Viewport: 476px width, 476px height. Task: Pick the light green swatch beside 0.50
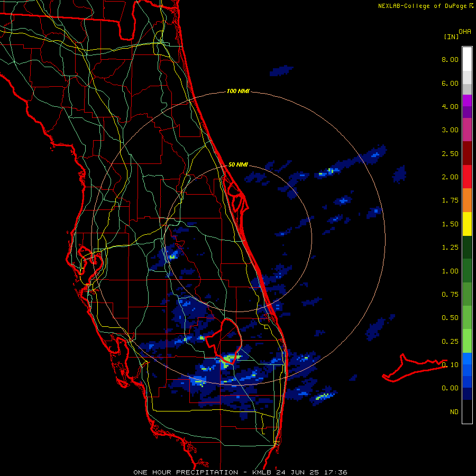(467, 317)
